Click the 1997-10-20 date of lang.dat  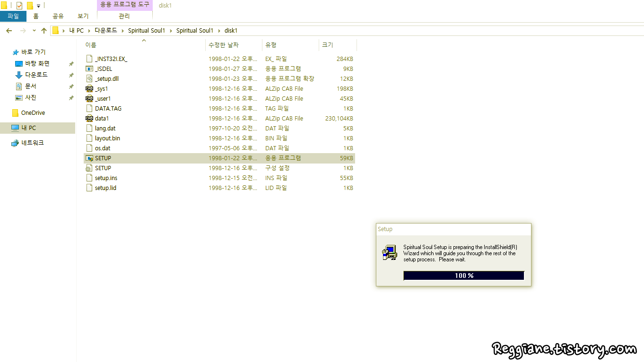click(x=233, y=129)
